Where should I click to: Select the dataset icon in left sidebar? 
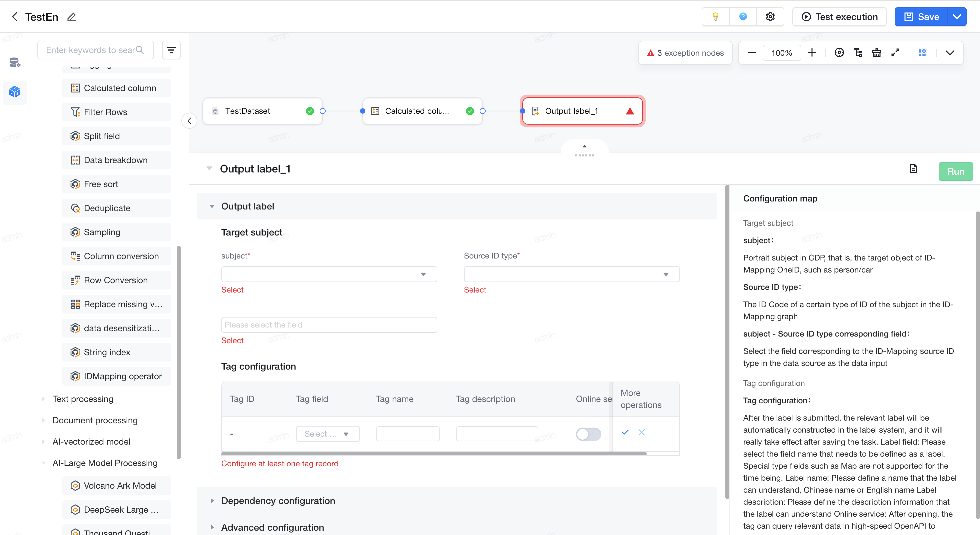tap(14, 62)
